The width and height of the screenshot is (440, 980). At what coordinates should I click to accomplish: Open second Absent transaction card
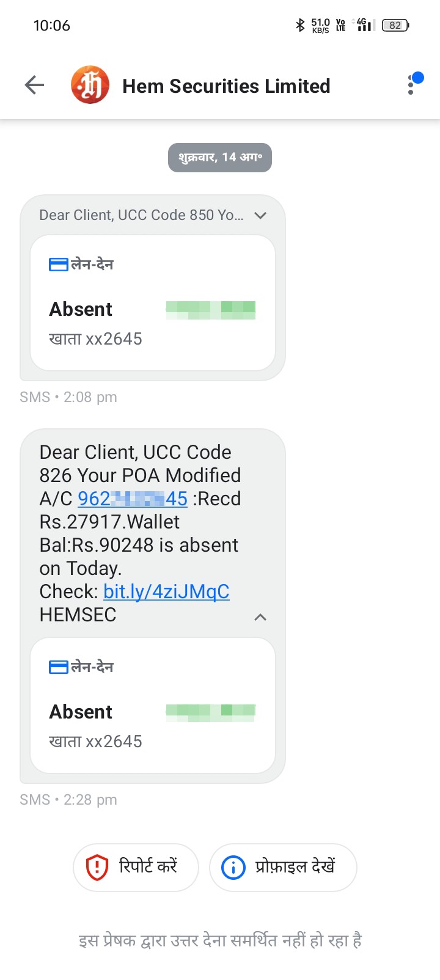[x=153, y=706]
